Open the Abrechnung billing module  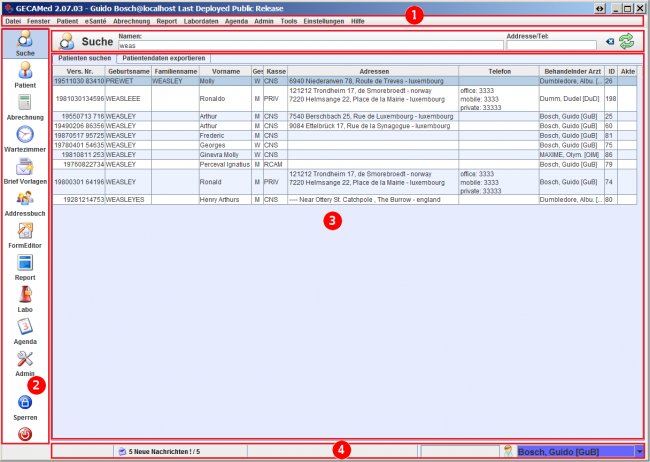25,107
